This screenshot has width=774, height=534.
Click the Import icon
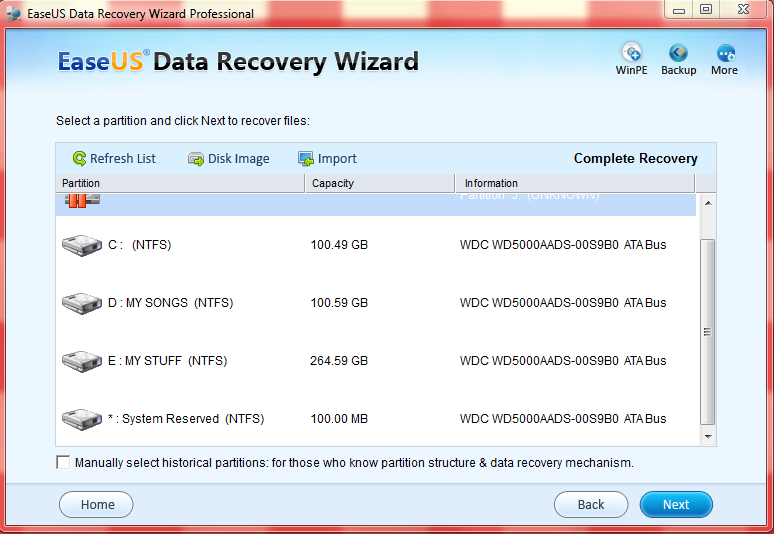click(x=306, y=159)
